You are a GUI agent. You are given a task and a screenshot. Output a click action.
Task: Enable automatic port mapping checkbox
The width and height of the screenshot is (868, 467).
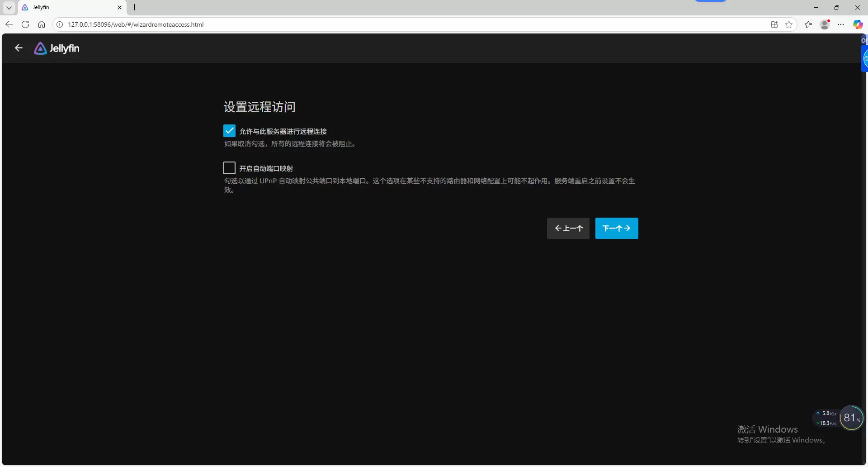[229, 168]
